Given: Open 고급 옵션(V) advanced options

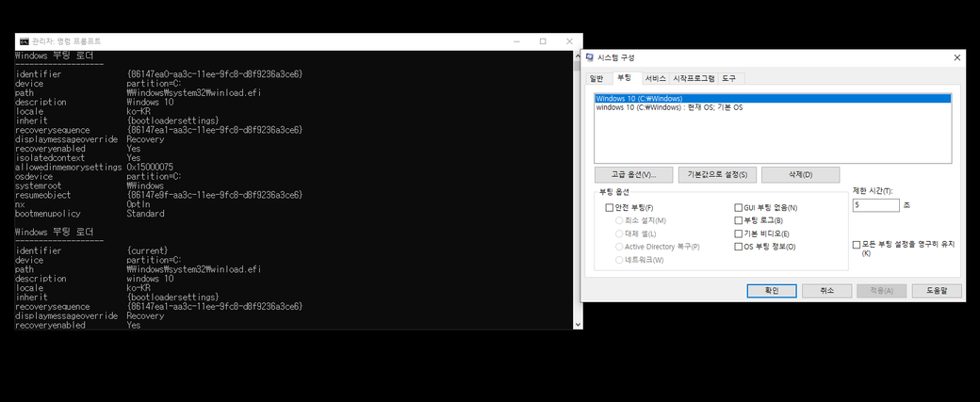Looking at the screenshot, I should pos(634,175).
